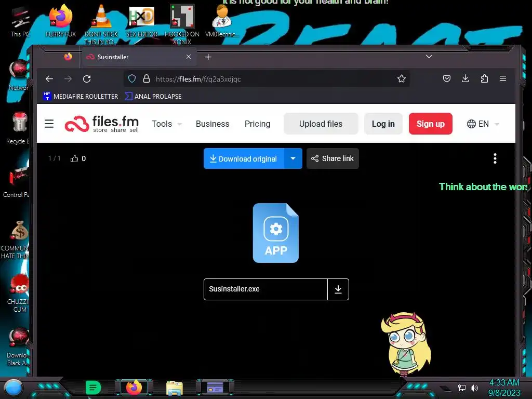
Task: Open the Business menu item
Action: 212,124
